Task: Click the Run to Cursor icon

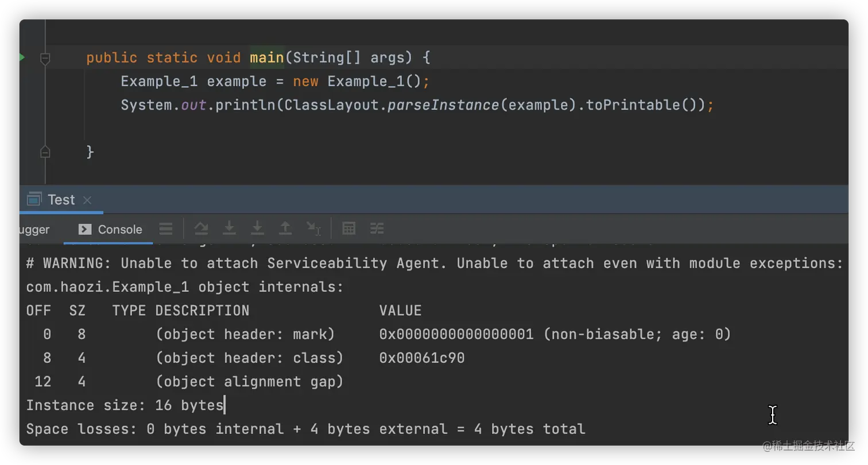Action: pyautogui.click(x=313, y=228)
